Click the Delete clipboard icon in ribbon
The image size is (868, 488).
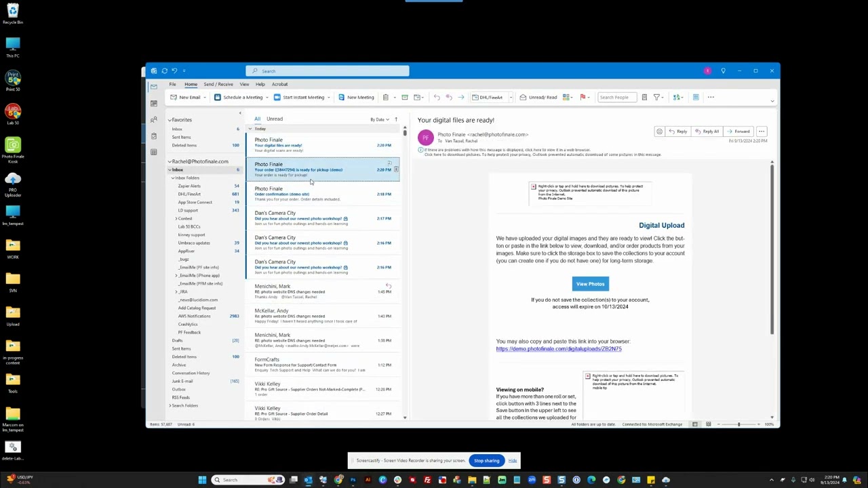coord(385,98)
